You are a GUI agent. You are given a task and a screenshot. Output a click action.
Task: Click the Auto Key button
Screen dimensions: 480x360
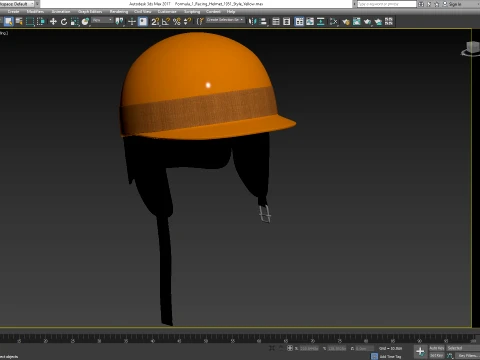coord(436,348)
